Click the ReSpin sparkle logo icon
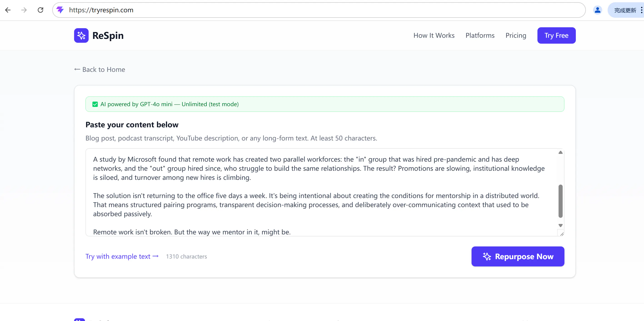 (x=81, y=35)
